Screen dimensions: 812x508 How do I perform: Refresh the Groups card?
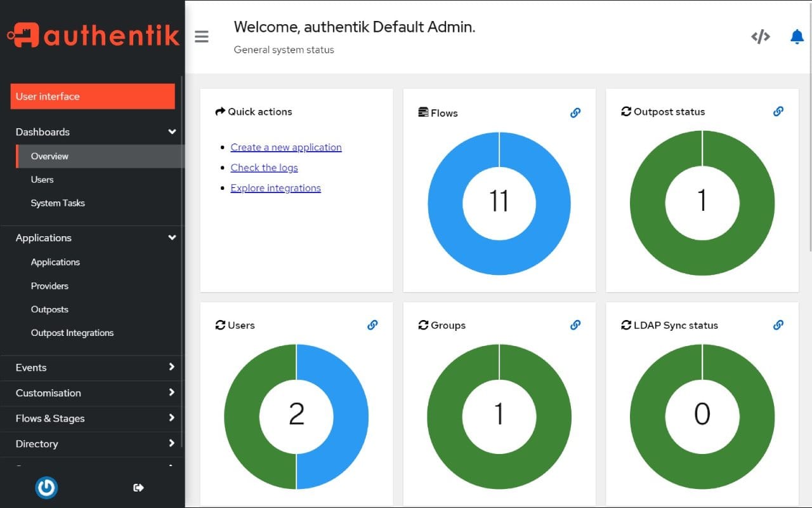pyautogui.click(x=422, y=324)
